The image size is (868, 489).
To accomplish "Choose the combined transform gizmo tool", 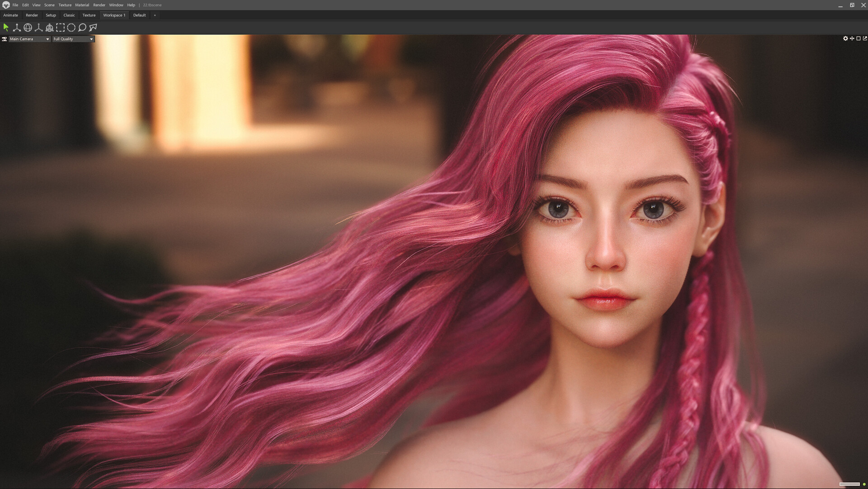I will 49,28.
